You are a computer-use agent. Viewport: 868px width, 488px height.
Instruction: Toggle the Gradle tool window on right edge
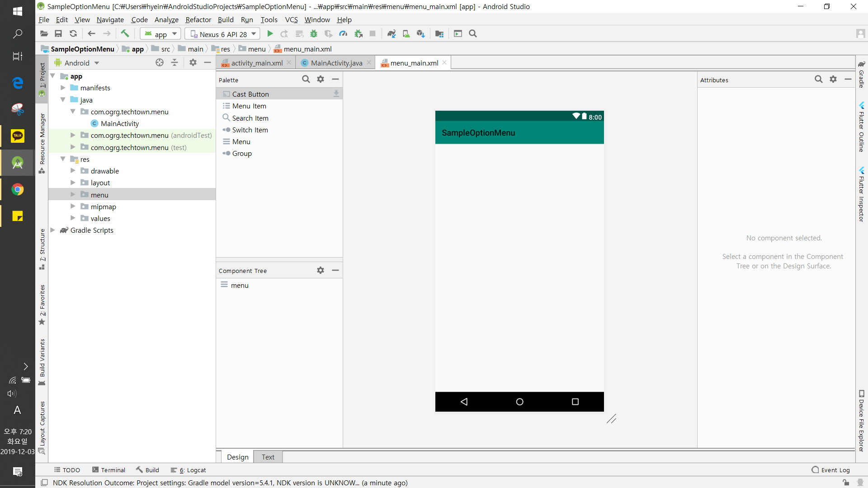(862, 75)
